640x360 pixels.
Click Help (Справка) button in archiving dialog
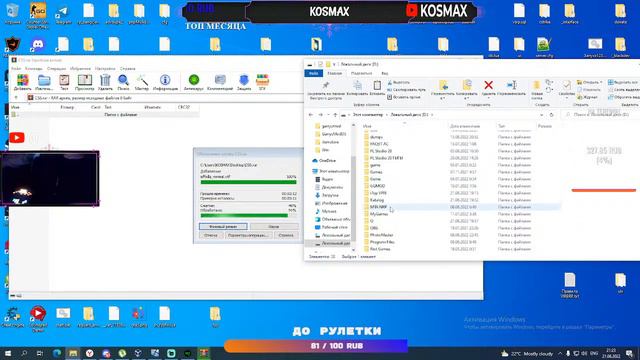(x=286, y=235)
